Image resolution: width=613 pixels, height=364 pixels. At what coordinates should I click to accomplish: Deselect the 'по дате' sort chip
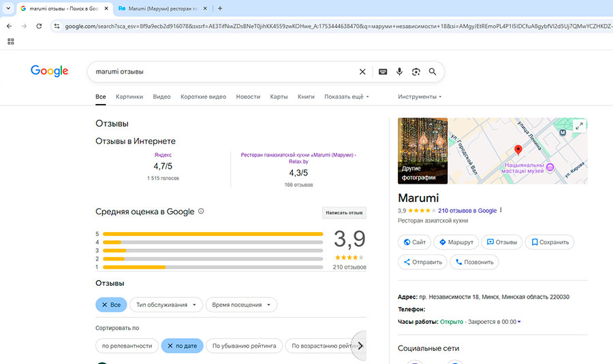click(x=181, y=346)
